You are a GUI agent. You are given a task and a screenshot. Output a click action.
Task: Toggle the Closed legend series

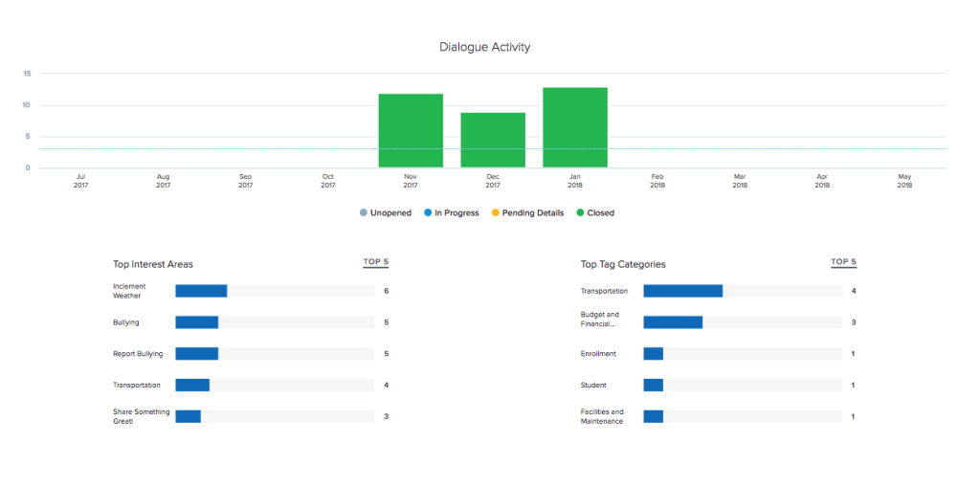tap(595, 212)
